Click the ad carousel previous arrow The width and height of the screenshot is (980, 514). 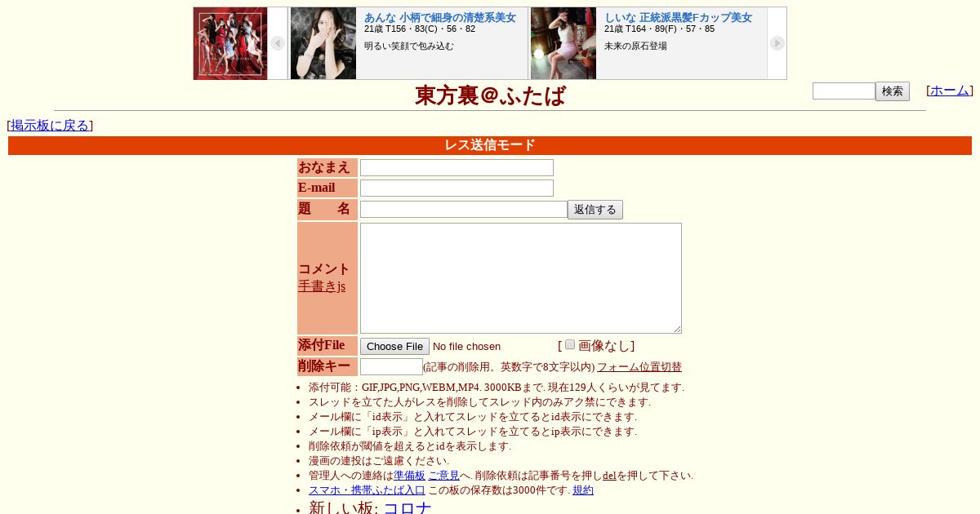pyautogui.click(x=278, y=43)
